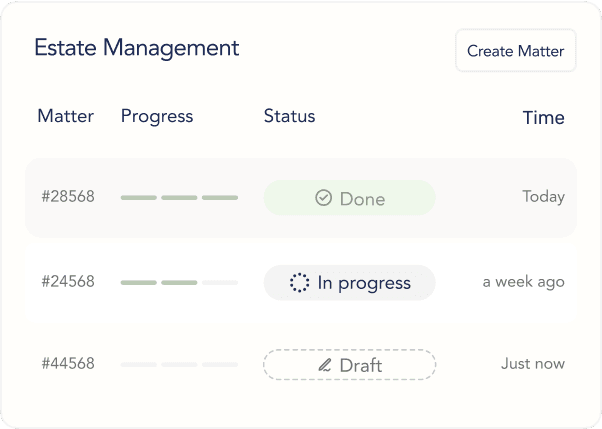Sort by the Status column header

point(289,116)
